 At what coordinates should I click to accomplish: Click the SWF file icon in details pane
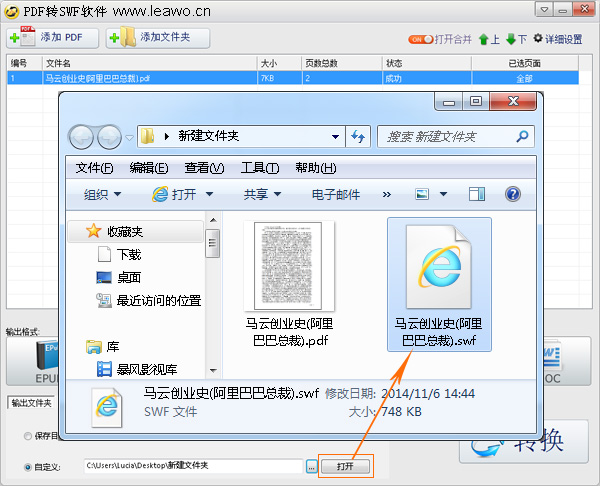(x=107, y=407)
